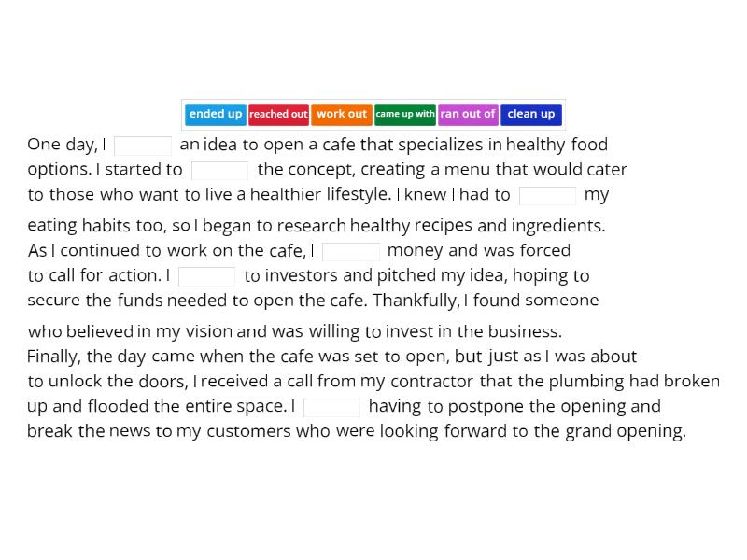Pick the dark blue 'clean up' tile

click(x=531, y=114)
